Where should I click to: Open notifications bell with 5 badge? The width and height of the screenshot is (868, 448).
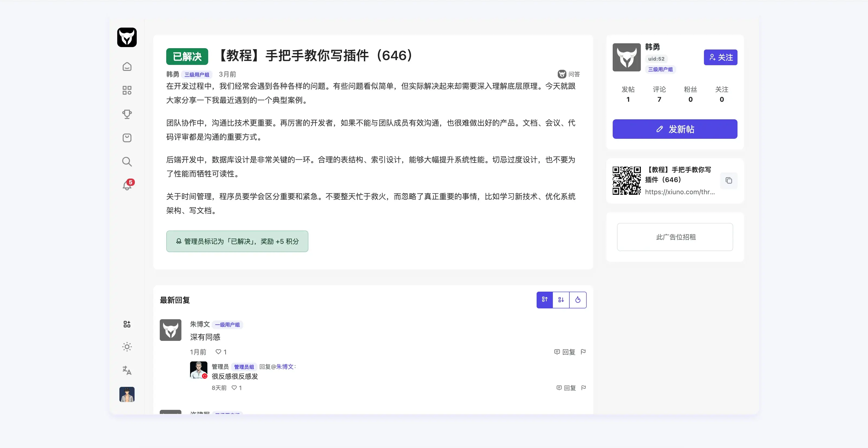(x=127, y=185)
